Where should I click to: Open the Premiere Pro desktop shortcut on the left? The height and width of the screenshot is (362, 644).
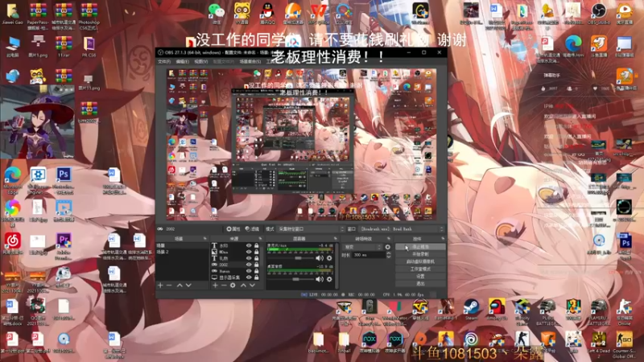click(x=64, y=245)
